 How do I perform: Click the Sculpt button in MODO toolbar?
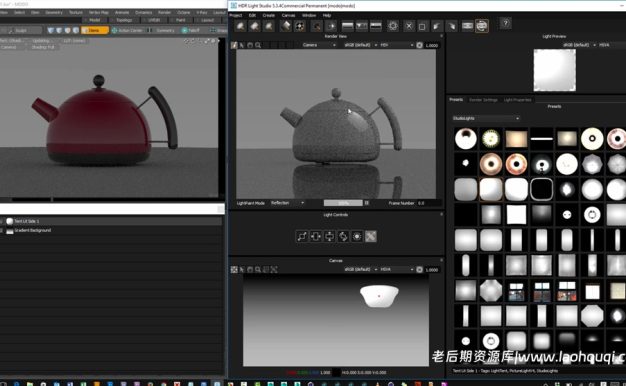(x=21, y=30)
